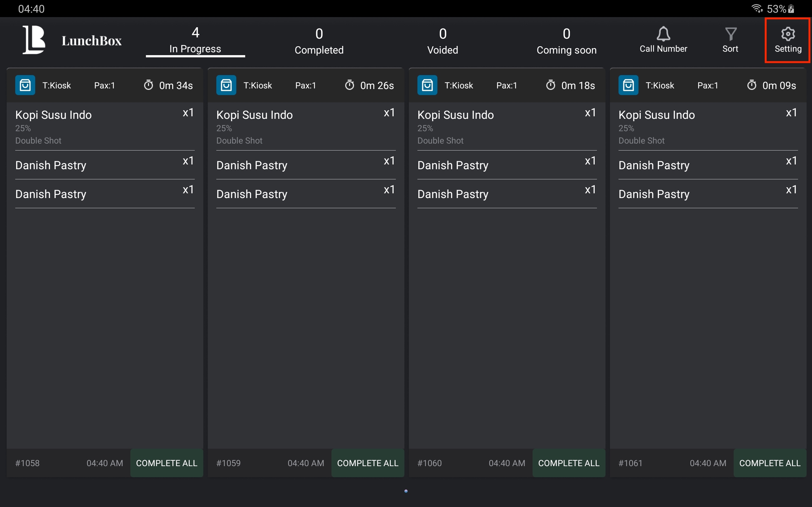Image resolution: width=812 pixels, height=507 pixels.
Task: Tap takeaway bag icon on order #1059
Action: [x=226, y=85]
